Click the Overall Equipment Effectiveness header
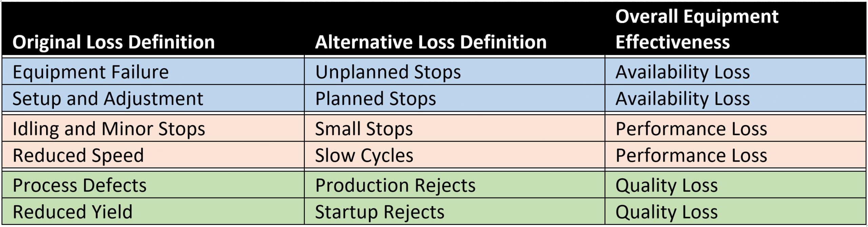Viewport: 868px width, 227px height. click(x=697, y=29)
